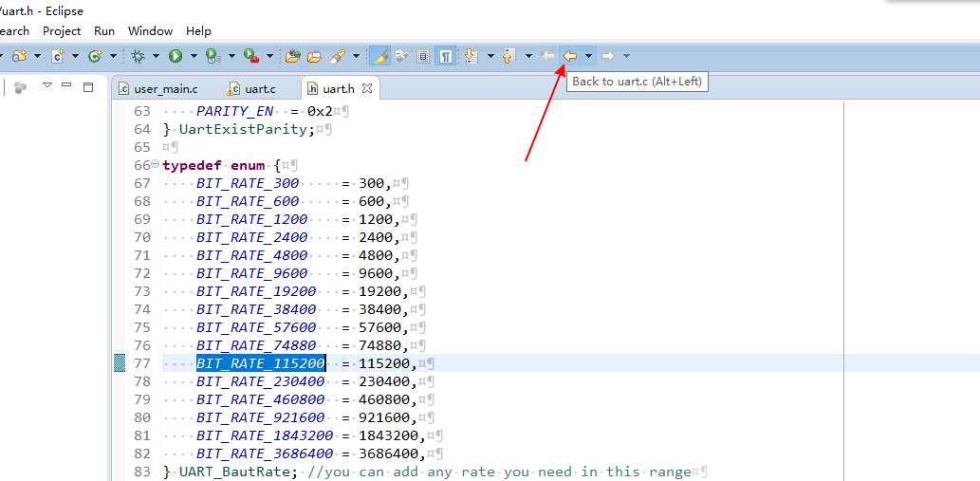This screenshot has width=980, height=481.
Task: Open the side panel View Menu triangle
Action: point(46,85)
